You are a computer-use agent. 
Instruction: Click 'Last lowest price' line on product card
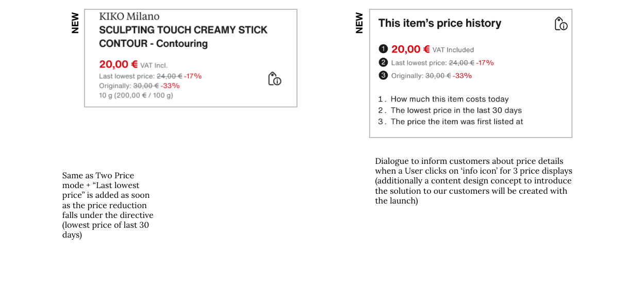click(150, 76)
